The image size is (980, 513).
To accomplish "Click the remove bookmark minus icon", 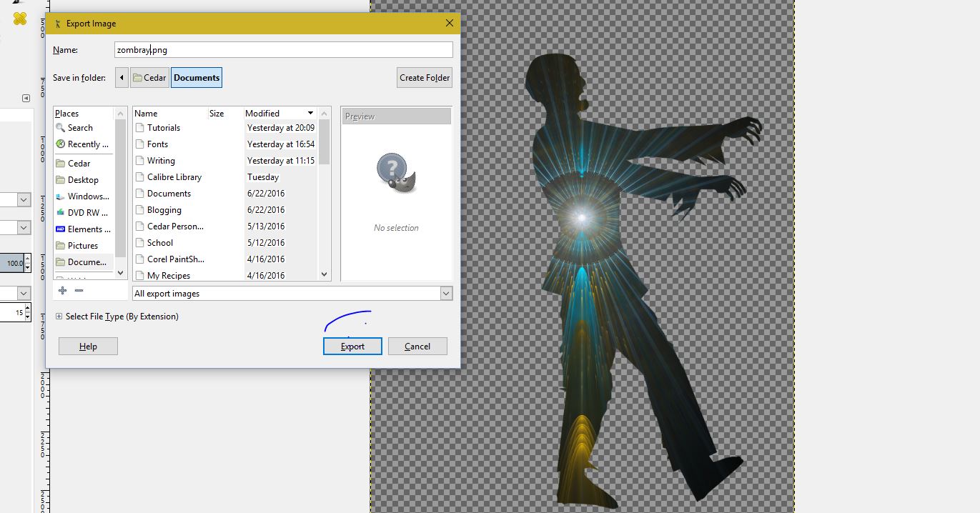I will pyautogui.click(x=79, y=290).
